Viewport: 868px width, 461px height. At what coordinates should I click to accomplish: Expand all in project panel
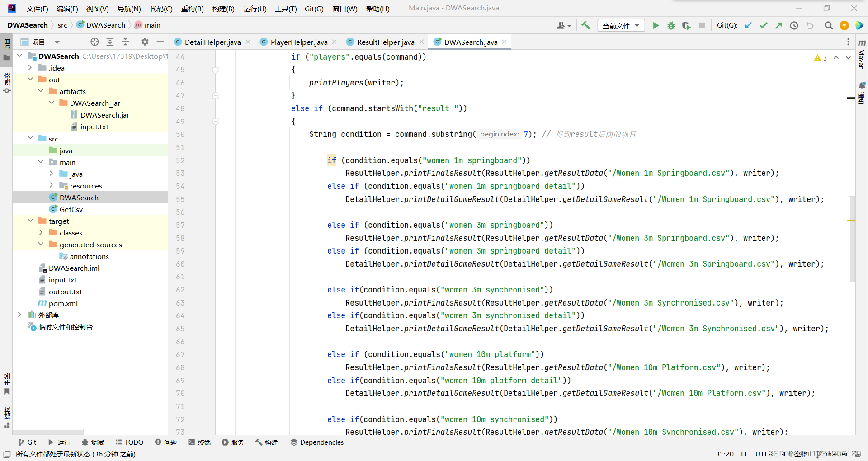click(x=110, y=42)
